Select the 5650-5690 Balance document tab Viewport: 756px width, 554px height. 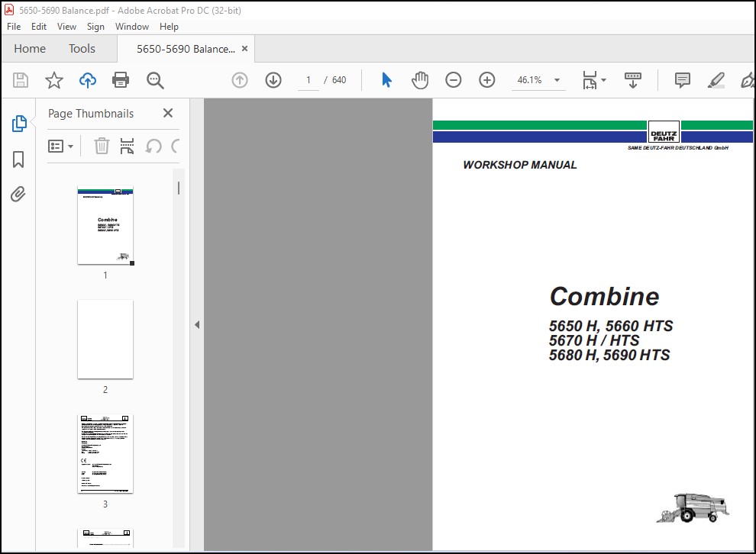pos(186,49)
